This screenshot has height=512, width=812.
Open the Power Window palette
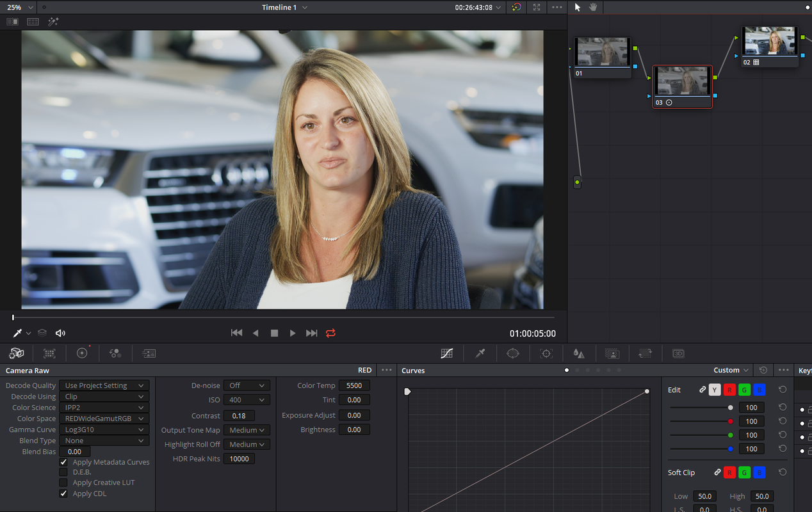point(513,353)
